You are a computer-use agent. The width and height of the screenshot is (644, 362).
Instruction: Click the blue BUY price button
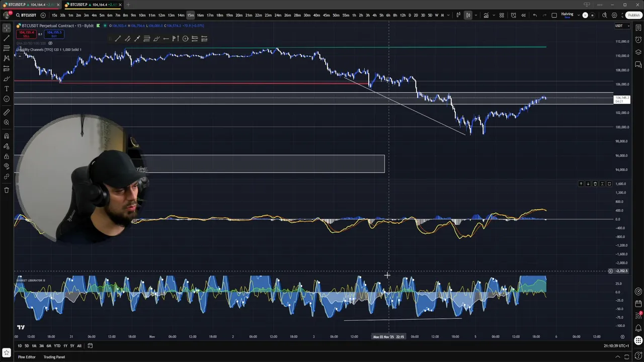[x=54, y=34]
